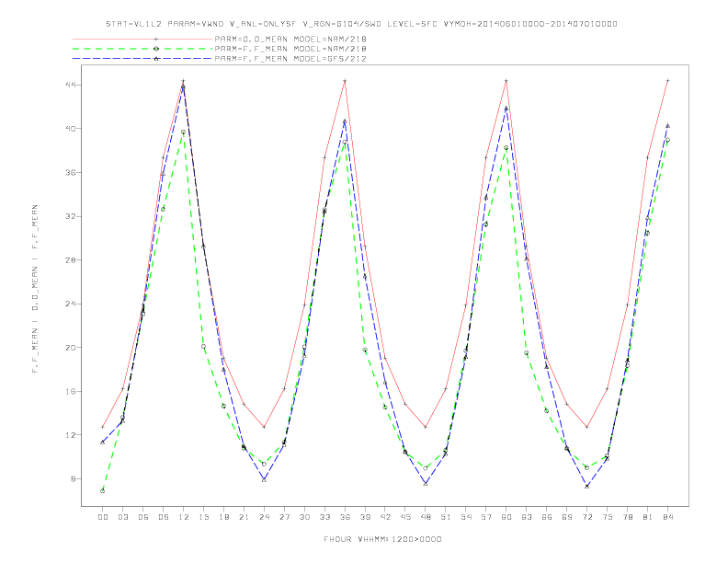Click forecast hour 06 on the x-axis

pyautogui.click(x=143, y=517)
